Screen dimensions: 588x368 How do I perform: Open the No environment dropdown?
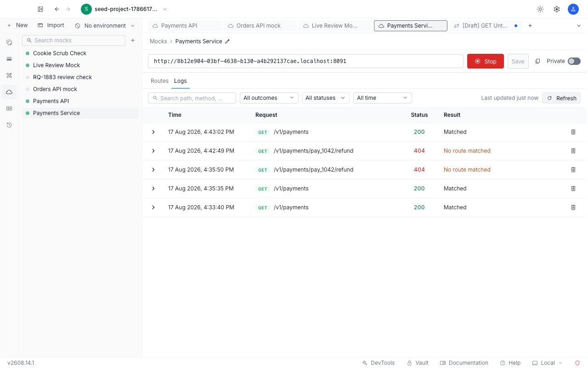(105, 26)
